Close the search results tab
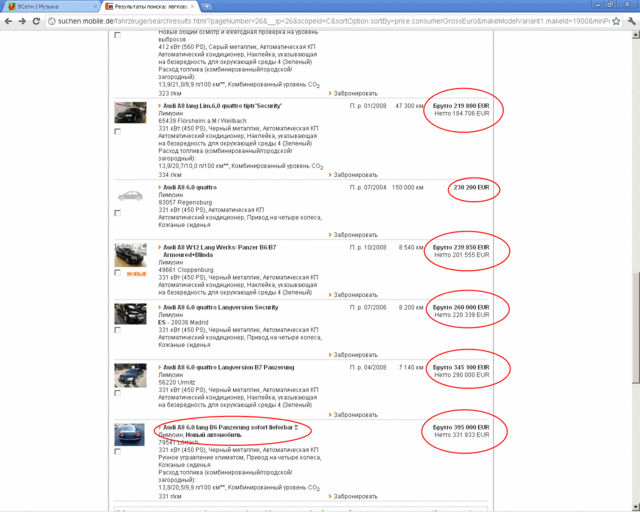 coord(193,7)
